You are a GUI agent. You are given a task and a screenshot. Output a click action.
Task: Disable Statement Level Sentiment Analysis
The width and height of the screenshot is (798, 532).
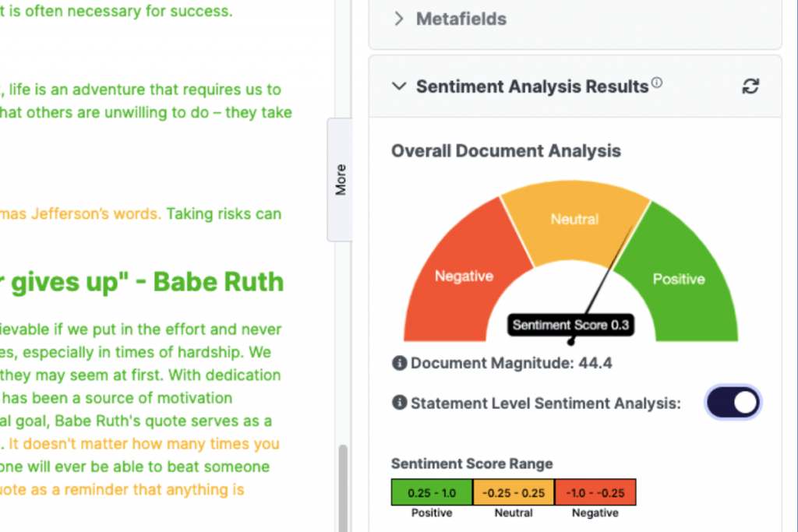click(x=732, y=402)
